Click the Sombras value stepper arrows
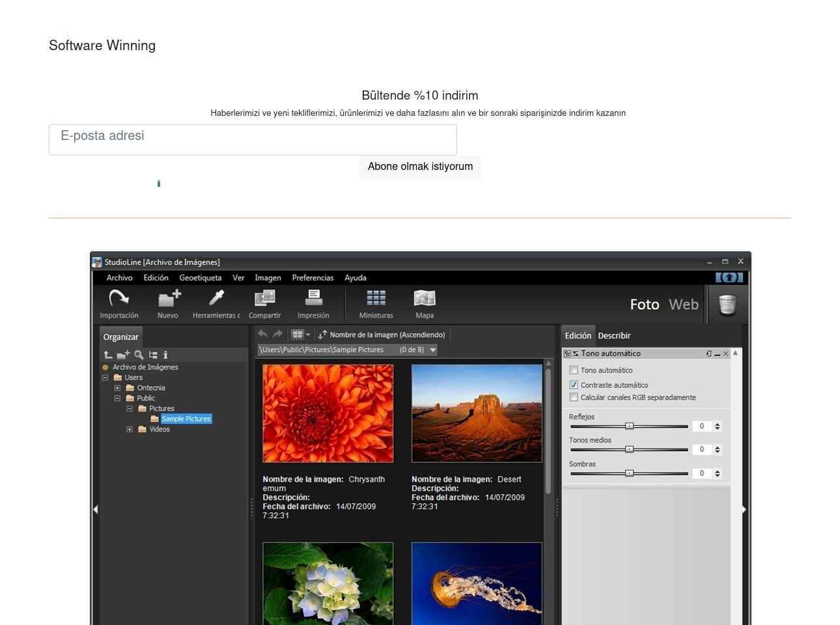The height and width of the screenshot is (625, 840). [x=718, y=473]
